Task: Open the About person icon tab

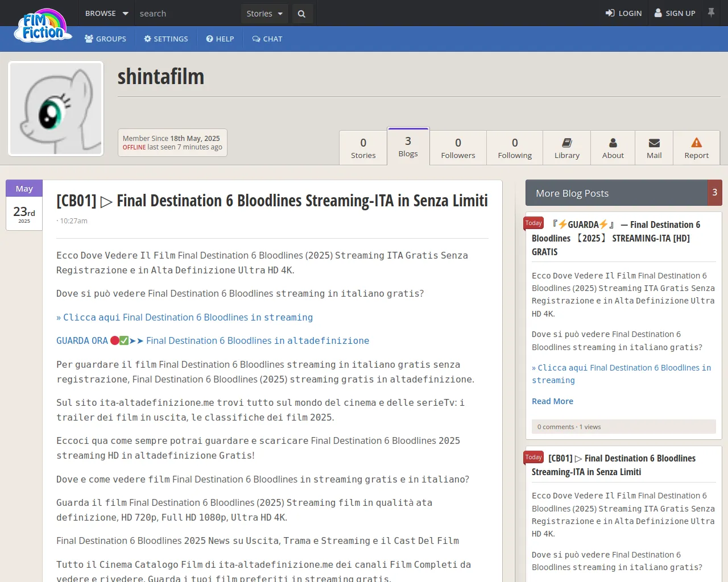Action: [x=613, y=148]
